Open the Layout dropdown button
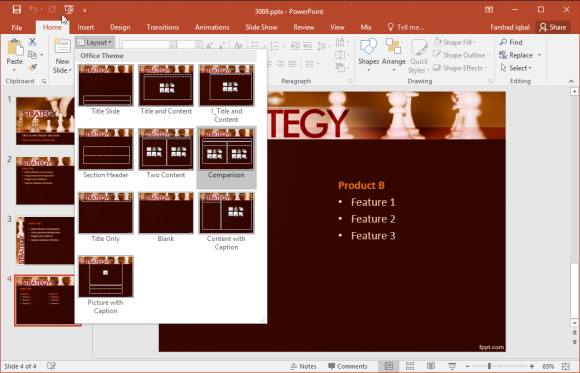 click(94, 42)
